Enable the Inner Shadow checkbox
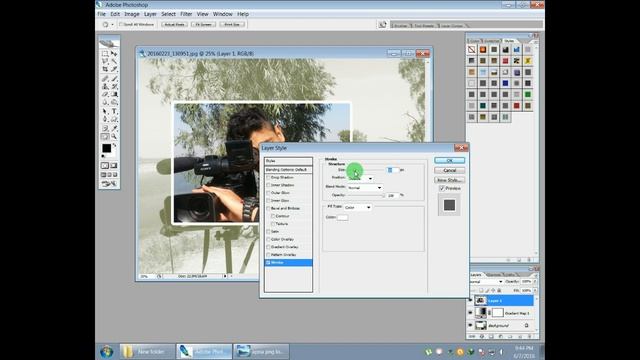 click(268, 185)
